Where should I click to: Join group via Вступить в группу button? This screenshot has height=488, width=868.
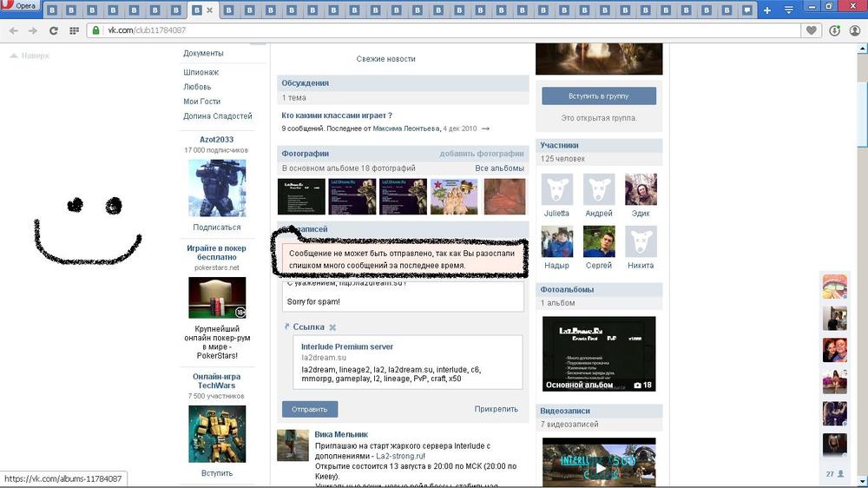[x=598, y=96]
